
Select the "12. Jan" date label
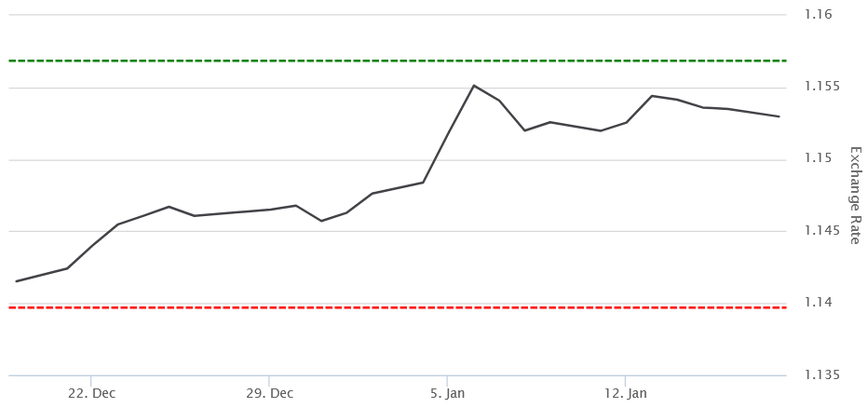click(x=626, y=393)
